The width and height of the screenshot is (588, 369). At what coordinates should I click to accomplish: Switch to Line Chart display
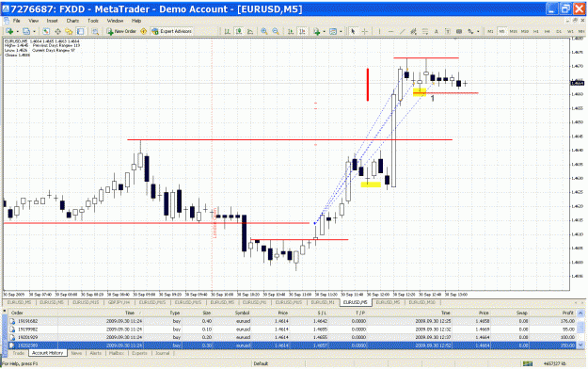coord(250,31)
